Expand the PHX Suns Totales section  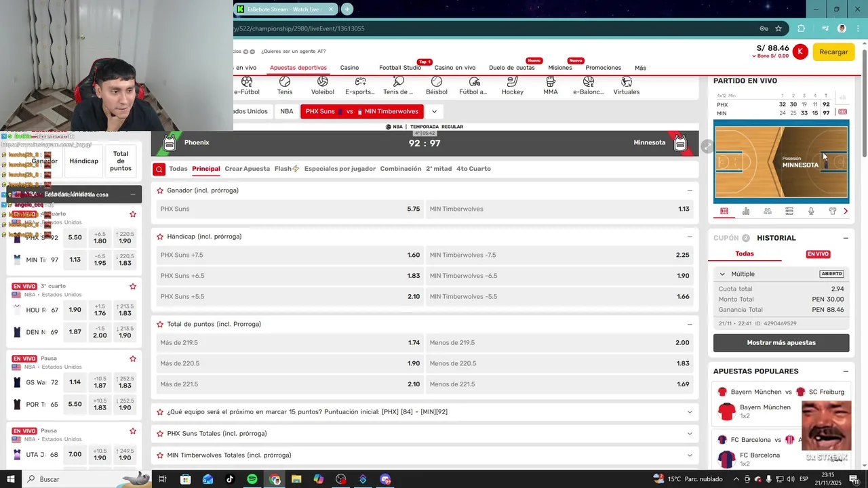pos(690,434)
